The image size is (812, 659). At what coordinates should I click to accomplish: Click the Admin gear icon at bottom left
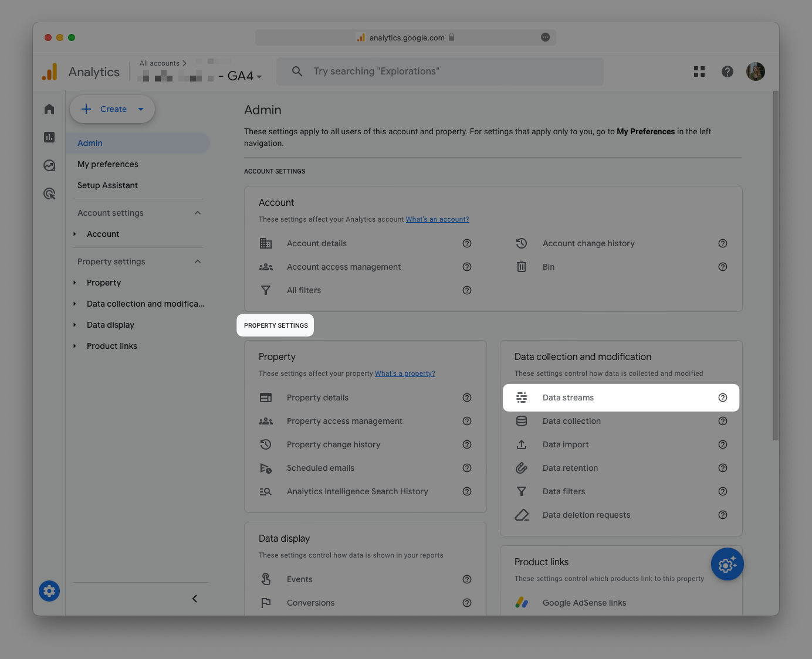coord(49,591)
